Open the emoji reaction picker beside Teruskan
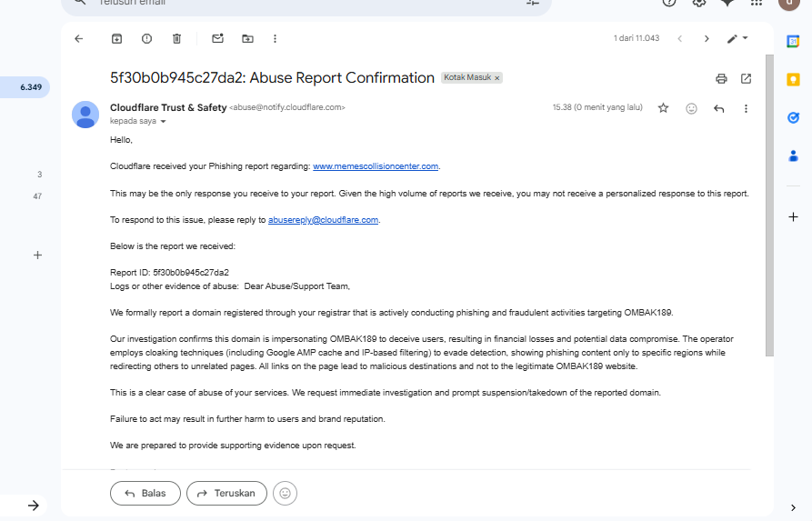This screenshot has width=812, height=521. tap(285, 493)
